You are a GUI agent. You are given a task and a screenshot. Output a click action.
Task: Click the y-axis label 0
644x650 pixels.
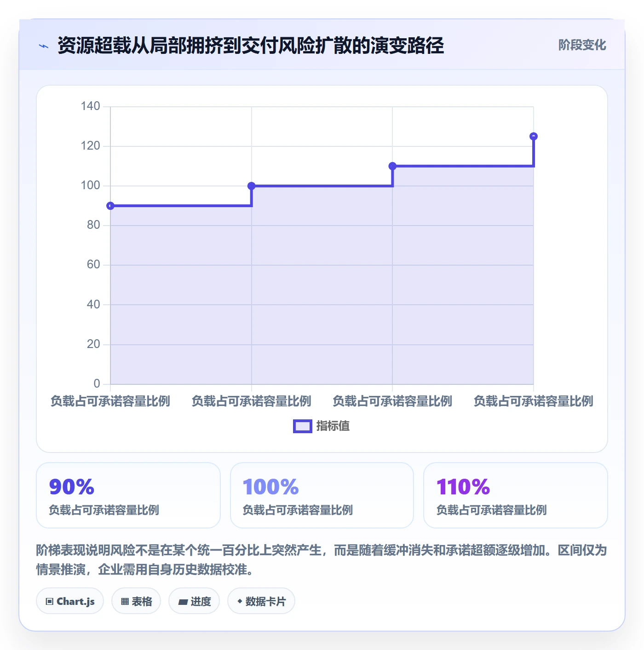[x=97, y=384]
